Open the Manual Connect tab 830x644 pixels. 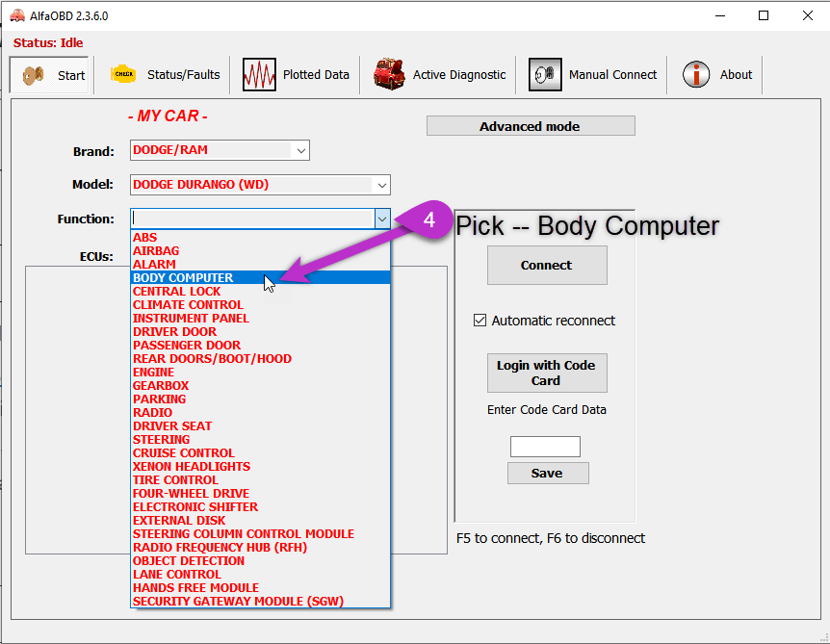click(x=593, y=75)
